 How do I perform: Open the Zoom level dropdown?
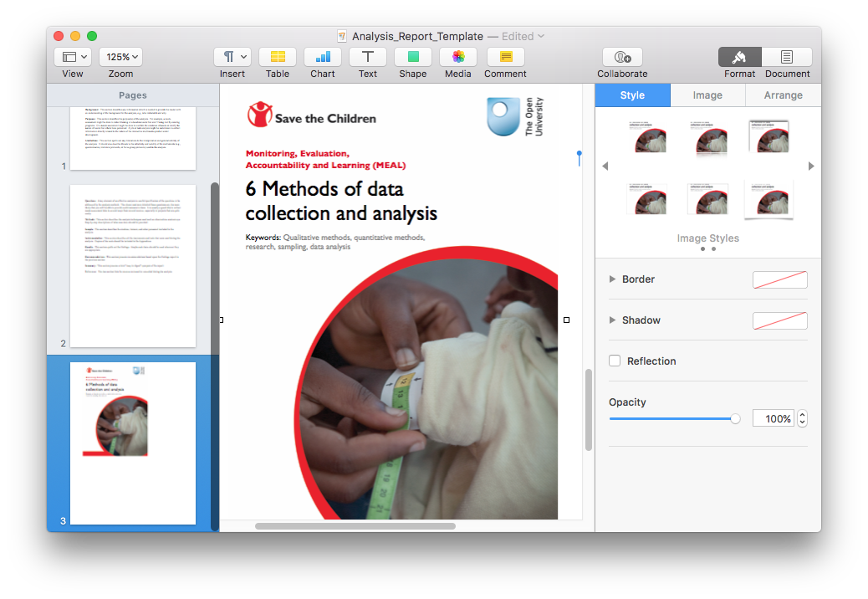tap(120, 56)
